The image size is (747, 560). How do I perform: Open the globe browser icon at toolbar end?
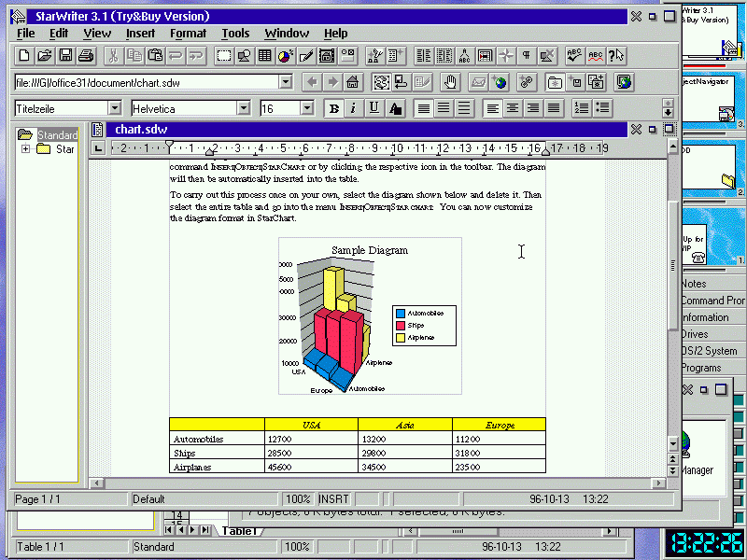pyautogui.click(x=624, y=82)
